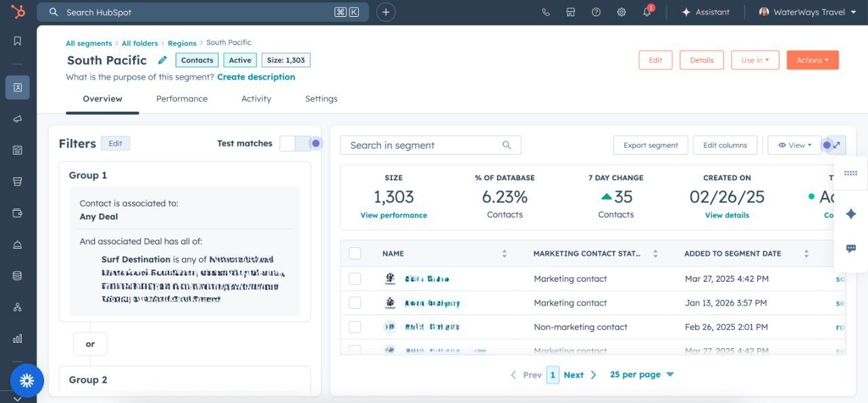868x403 pixels.
Task: Select checkbox for the Non-marketing contact row
Action: click(355, 327)
